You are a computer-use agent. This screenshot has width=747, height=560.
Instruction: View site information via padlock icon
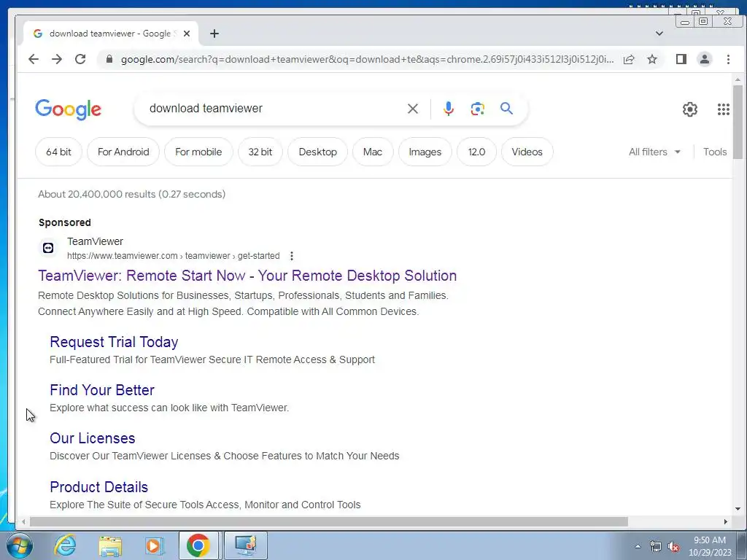109,59
